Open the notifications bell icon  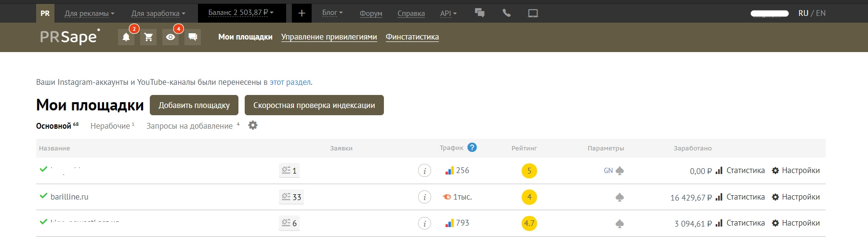coord(126,37)
